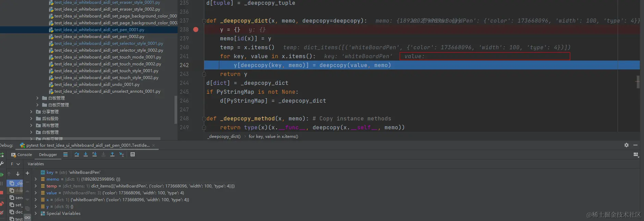Click the Restore Layout icon in debugger
This screenshot has width=644, height=221.
coord(636,155)
